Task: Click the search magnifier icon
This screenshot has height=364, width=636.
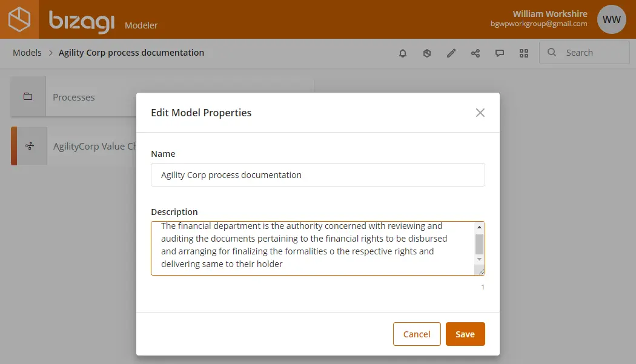Action: [x=552, y=52]
